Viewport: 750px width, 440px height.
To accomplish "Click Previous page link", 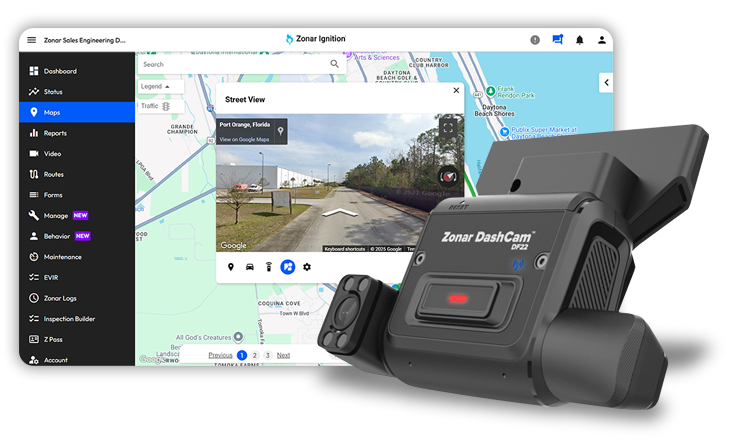I will pyautogui.click(x=221, y=355).
